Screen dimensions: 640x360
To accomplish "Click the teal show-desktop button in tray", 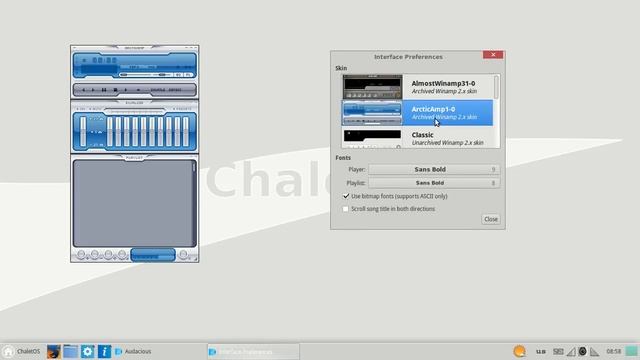I will tap(632, 351).
